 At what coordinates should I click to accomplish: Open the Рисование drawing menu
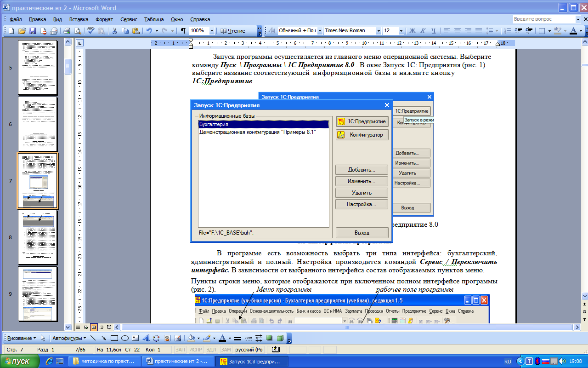point(21,338)
